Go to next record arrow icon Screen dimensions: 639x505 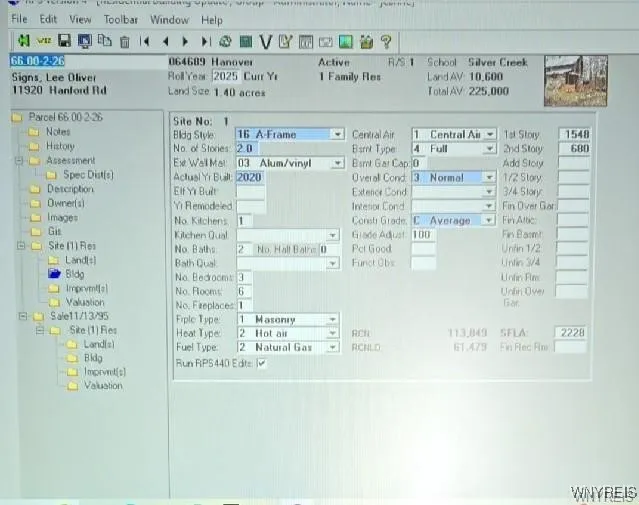(x=185, y=41)
